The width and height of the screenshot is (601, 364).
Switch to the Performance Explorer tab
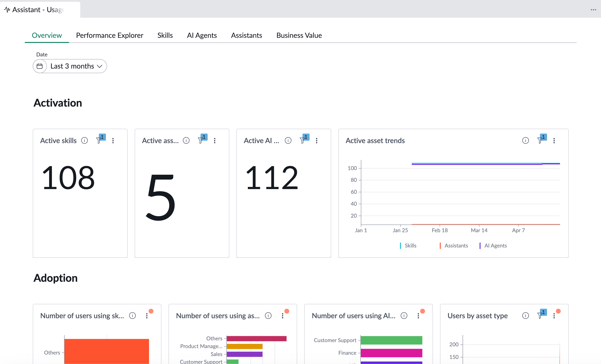point(109,35)
